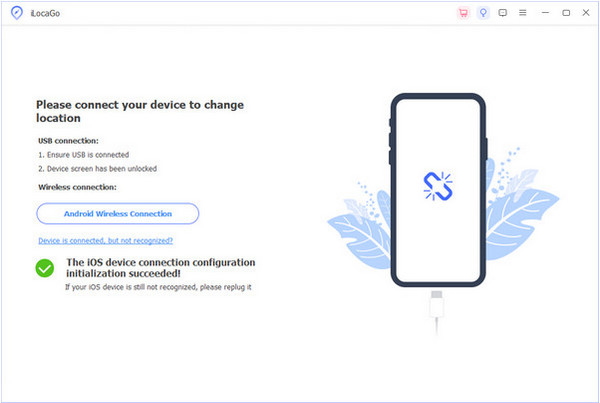Click the lightbulb tips icon

483,13
